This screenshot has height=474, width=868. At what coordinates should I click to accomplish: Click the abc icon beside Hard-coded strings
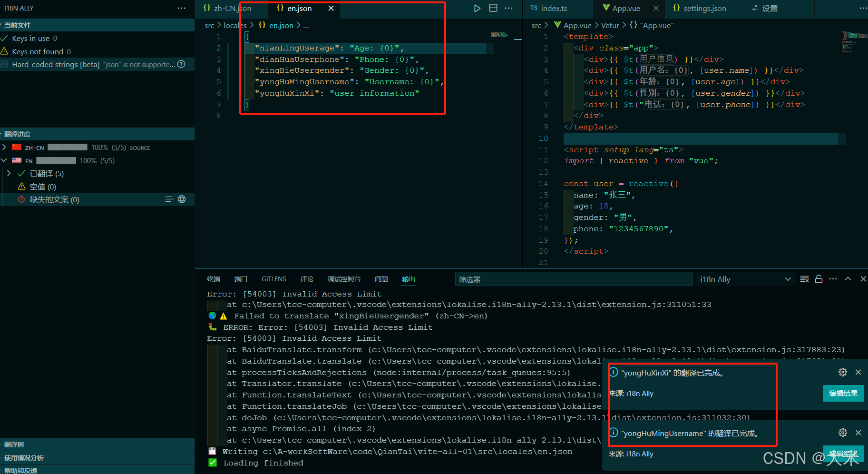tap(4, 64)
